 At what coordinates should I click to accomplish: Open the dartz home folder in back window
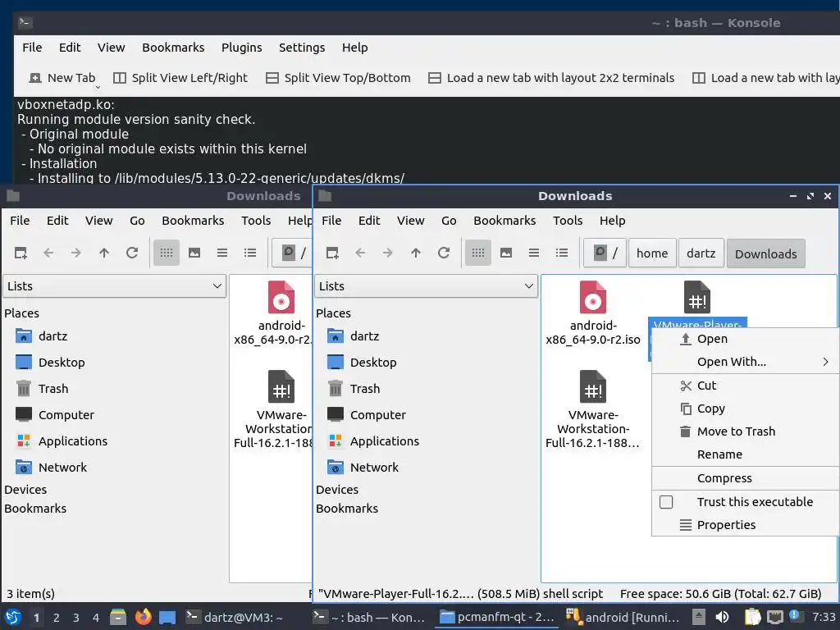click(41, 336)
